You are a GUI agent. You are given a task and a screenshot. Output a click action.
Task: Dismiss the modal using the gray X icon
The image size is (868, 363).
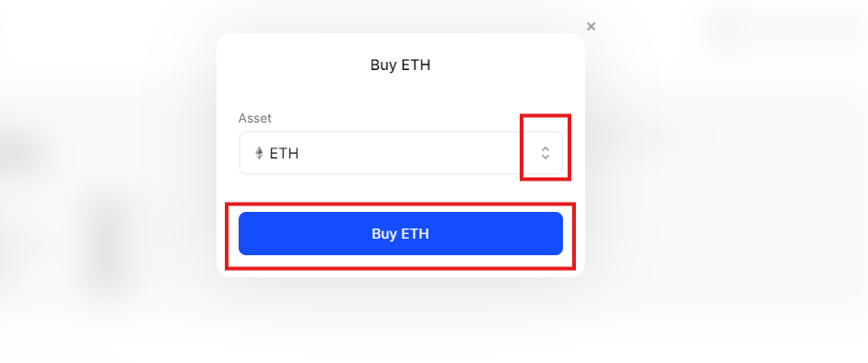point(591,27)
